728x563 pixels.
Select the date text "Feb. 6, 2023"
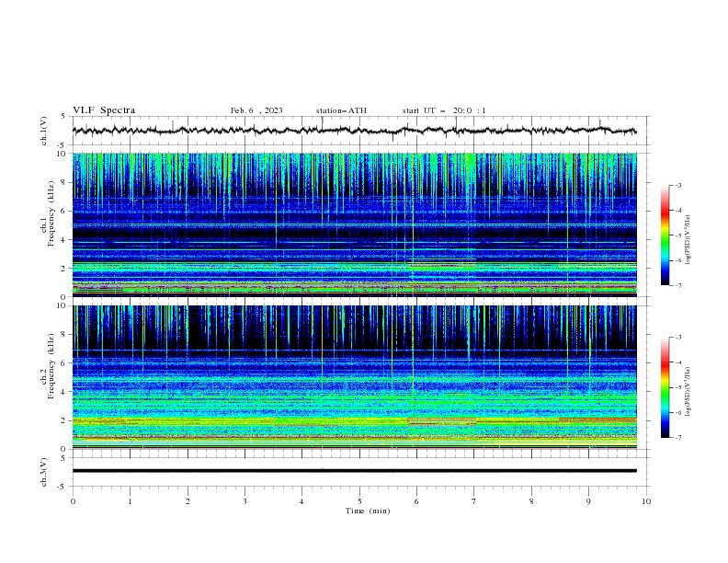click(x=256, y=110)
